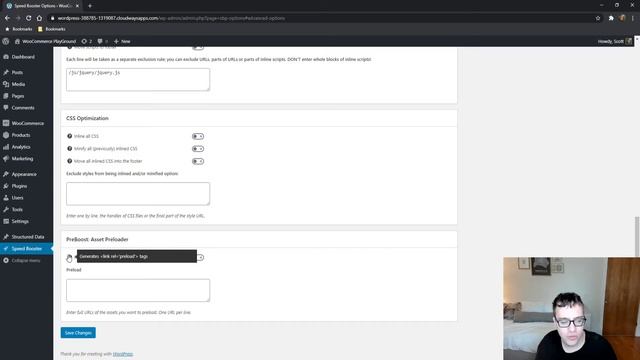Image resolution: width=640 pixels, height=360 pixels.
Task: Click the PreBoost: Asset Preloader heading
Action: (x=97, y=240)
